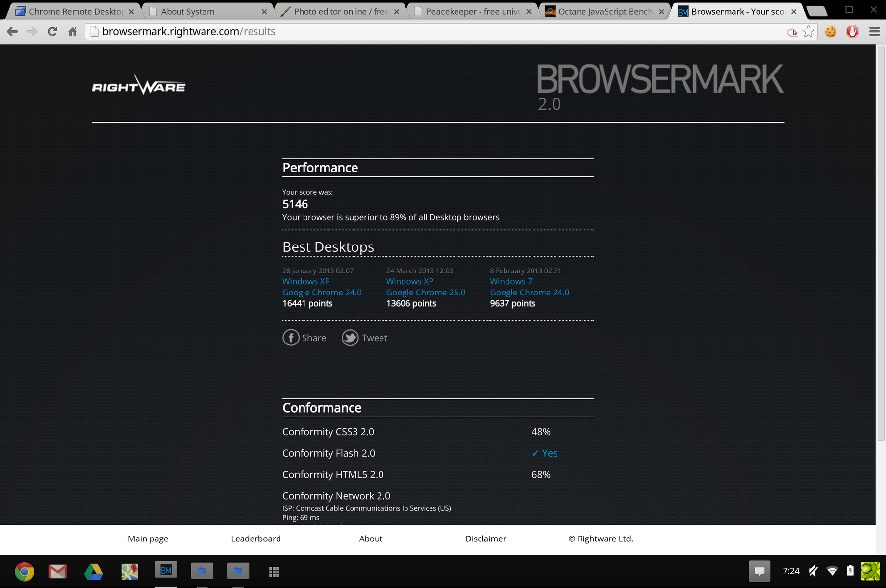
Task: Switch to the Peacekeeper tab
Action: [x=473, y=11]
